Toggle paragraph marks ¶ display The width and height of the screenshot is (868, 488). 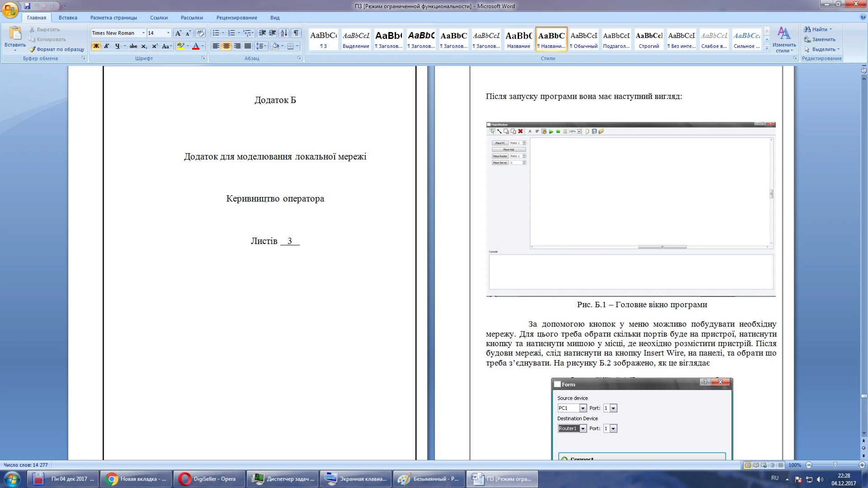pos(296,33)
